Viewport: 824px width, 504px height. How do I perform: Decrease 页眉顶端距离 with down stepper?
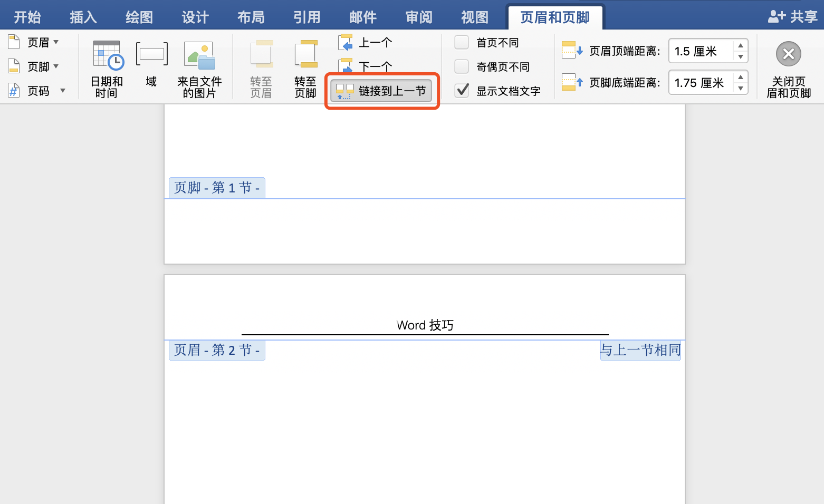pos(741,56)
